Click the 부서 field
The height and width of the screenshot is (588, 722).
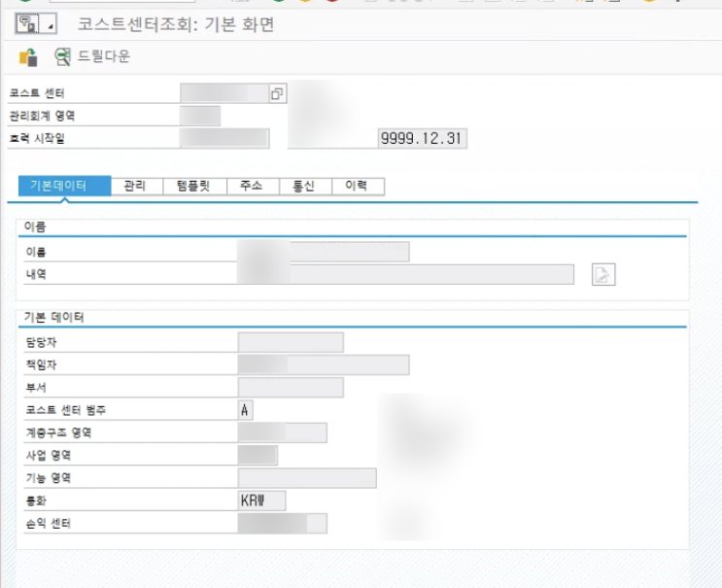291,387
